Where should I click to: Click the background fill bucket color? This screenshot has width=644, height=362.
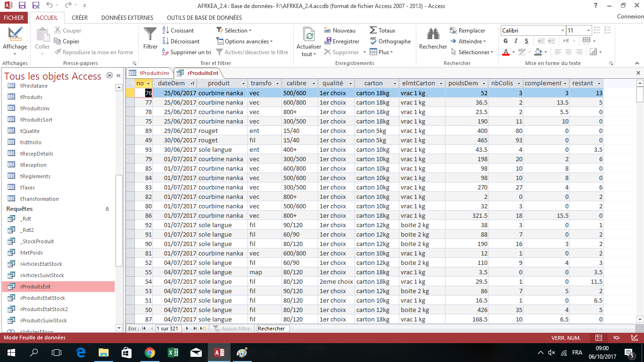coord(537,52)
